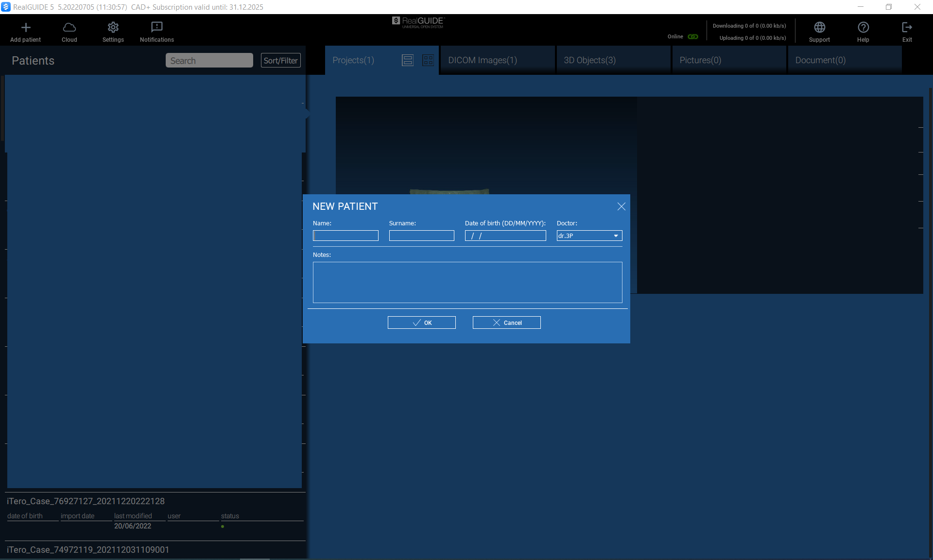This screenshot has height=560, width=933.
Task: Open the Cloud panel
Action: coord(69,28)
